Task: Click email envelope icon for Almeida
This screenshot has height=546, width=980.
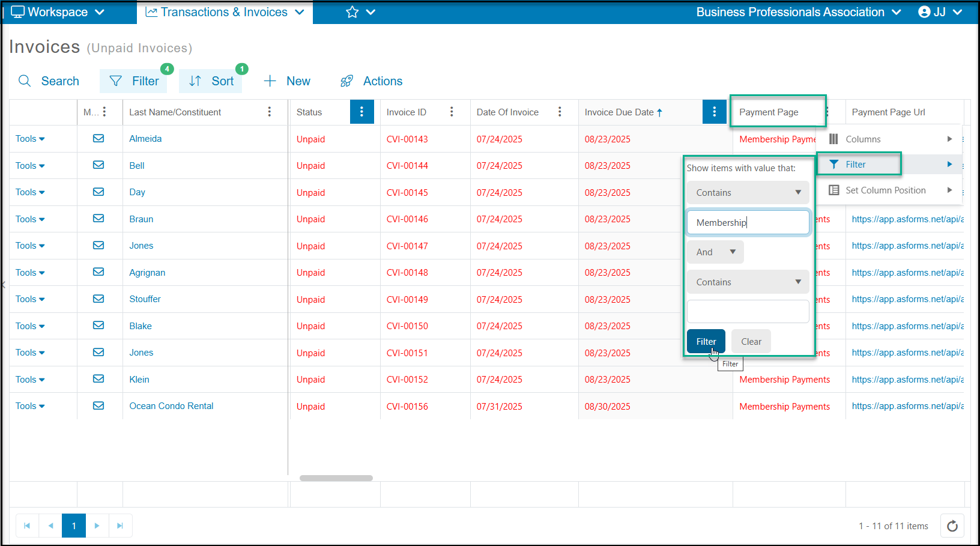Action: click(98, 138)
